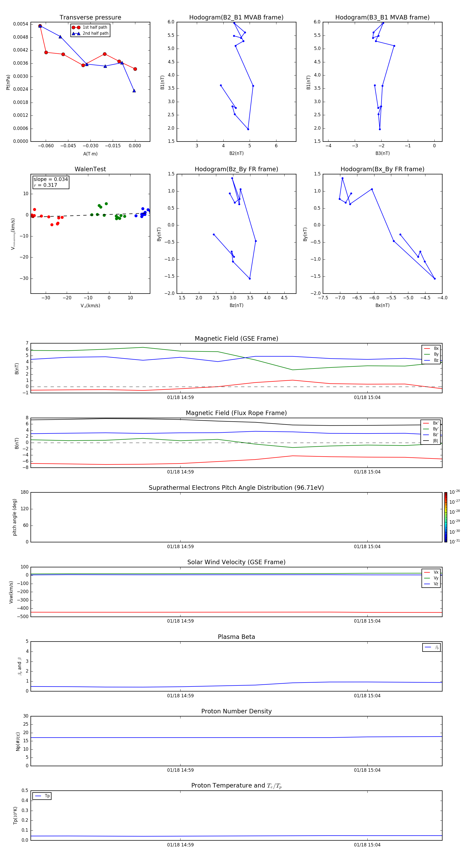Click the 'Np(#/cc)' axis label
473x868 pixels.
[18, 741]
